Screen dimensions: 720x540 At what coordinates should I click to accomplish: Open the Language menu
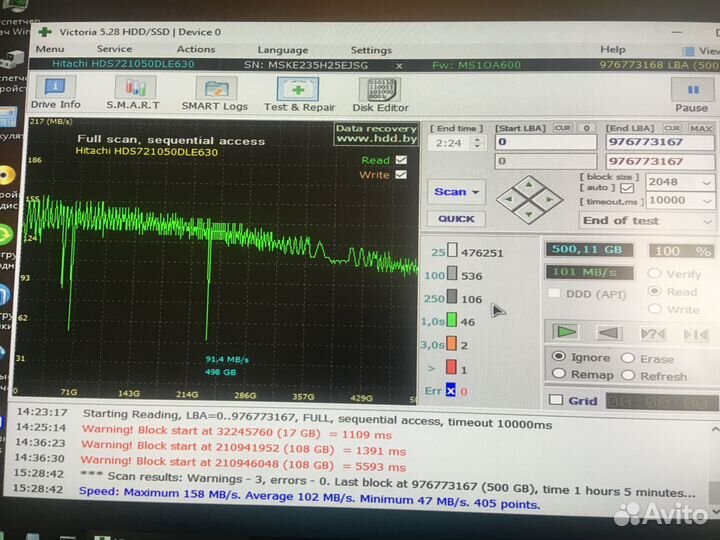(x=282, y=50)
